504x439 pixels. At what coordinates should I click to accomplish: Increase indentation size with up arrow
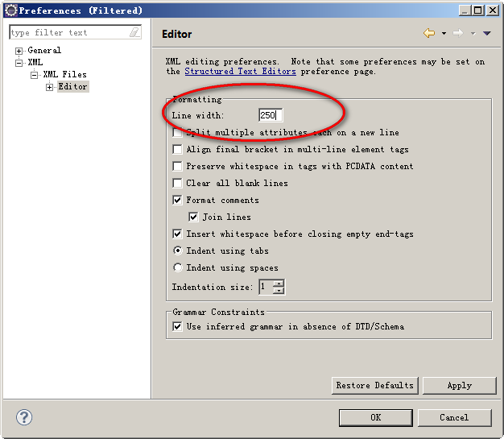point(279,284)
